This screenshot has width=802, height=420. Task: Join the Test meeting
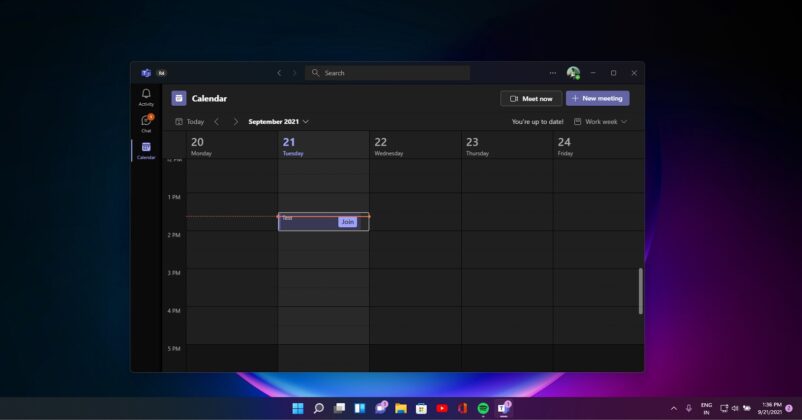347,222
